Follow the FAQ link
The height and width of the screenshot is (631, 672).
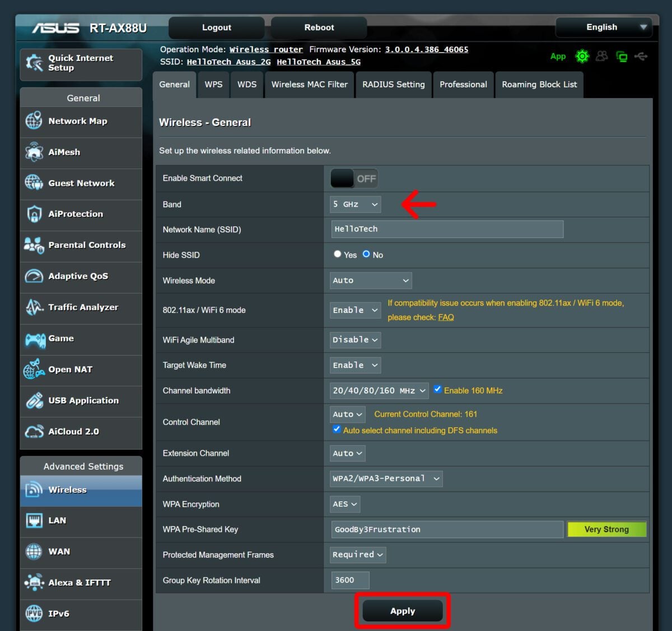point(446,317)
